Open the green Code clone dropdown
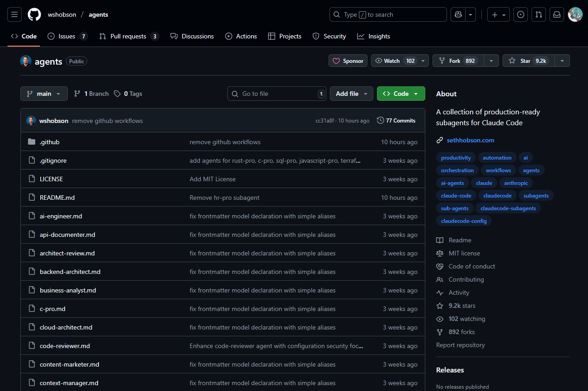The image size is (588, 391). 401,94
